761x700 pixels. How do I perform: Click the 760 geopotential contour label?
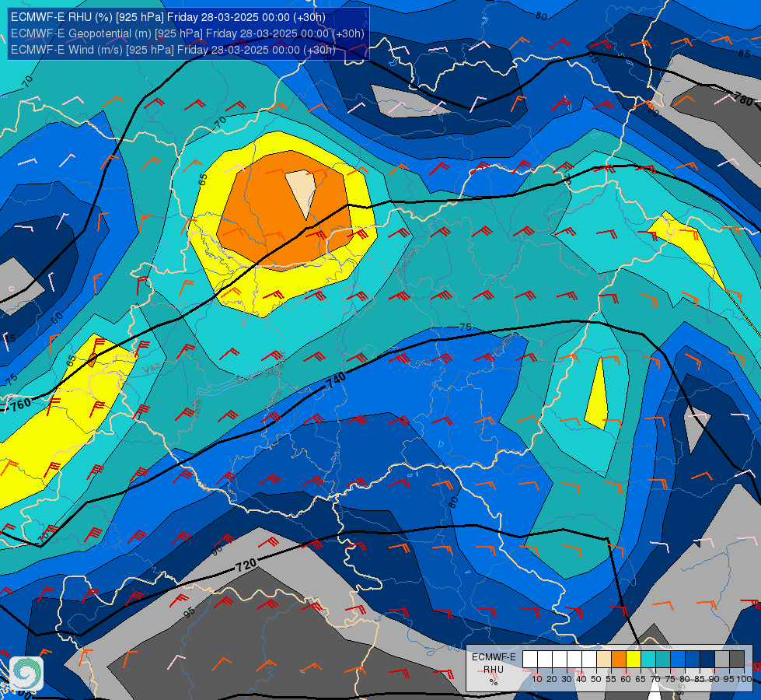click(20, 404)
